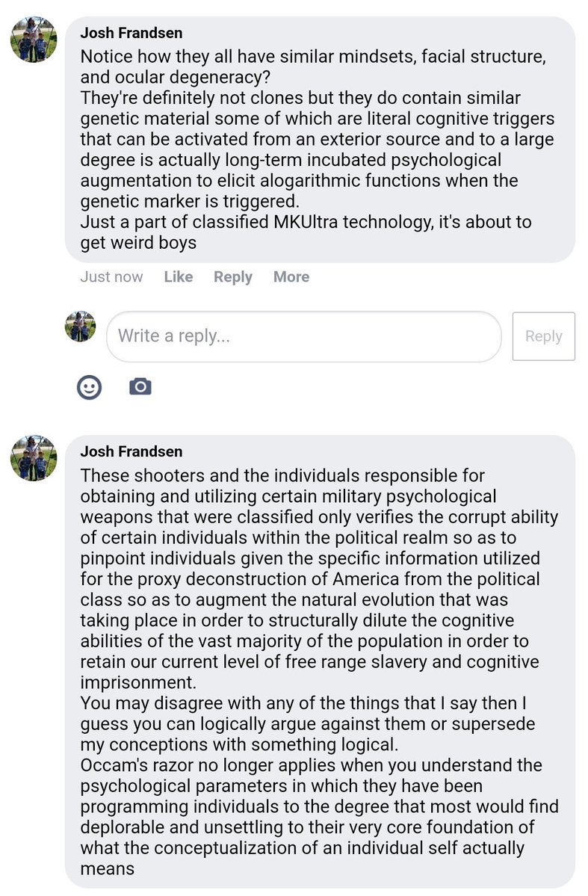The image size is (588, 896).
Task: Click the small avatar beside reply box
Action: pos(81,327)
